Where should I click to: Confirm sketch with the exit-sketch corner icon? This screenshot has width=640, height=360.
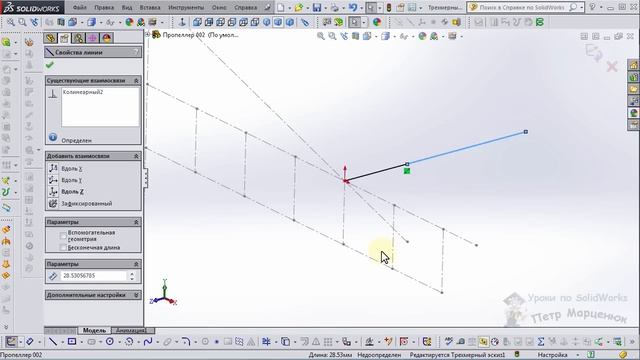pyautogui.click(x=593, y=53)
